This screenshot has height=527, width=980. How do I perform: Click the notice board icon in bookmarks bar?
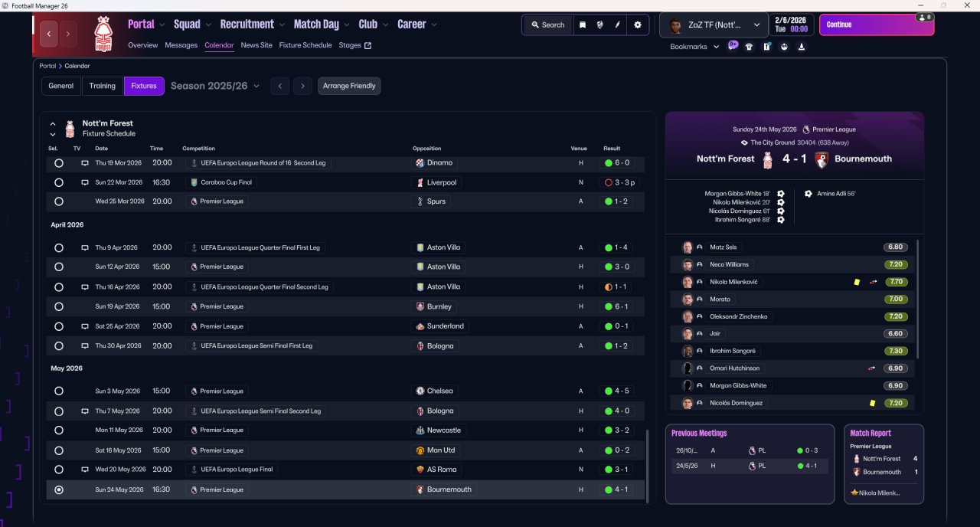click(767, 47)
